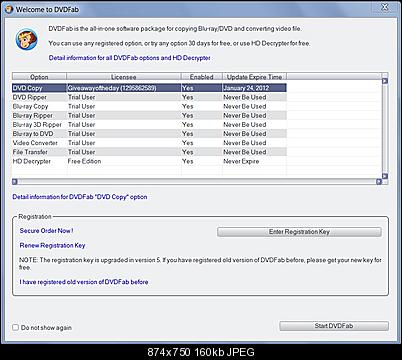The height and width of the screenshot is (360, 402).
Task: Open detail information for all DVDFab options link
Action: click(129, 58)
